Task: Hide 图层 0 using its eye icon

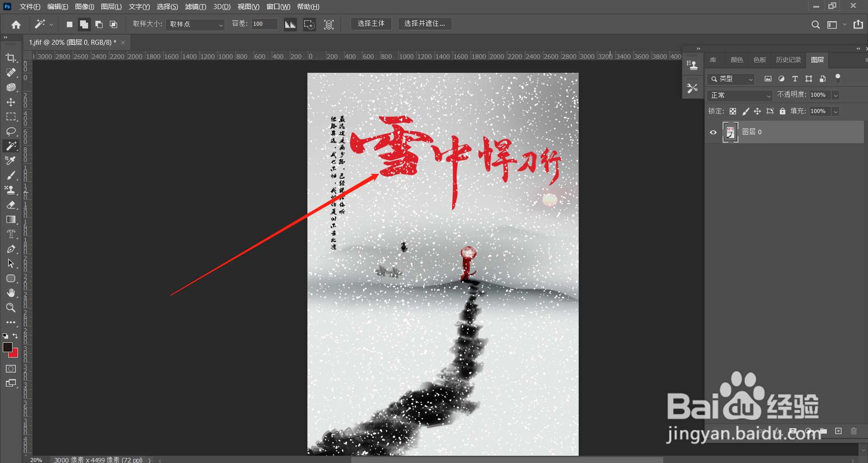Action: 713,132
